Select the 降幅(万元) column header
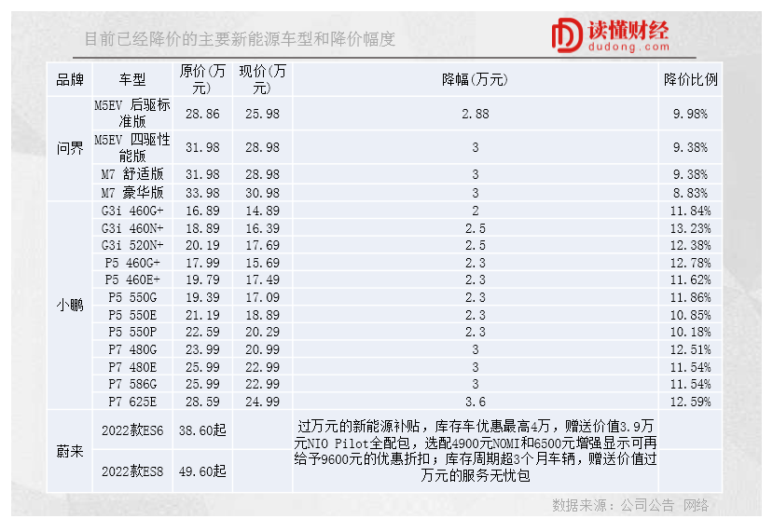The width and height of the screenshot is (773, 532). coord(475,80)
